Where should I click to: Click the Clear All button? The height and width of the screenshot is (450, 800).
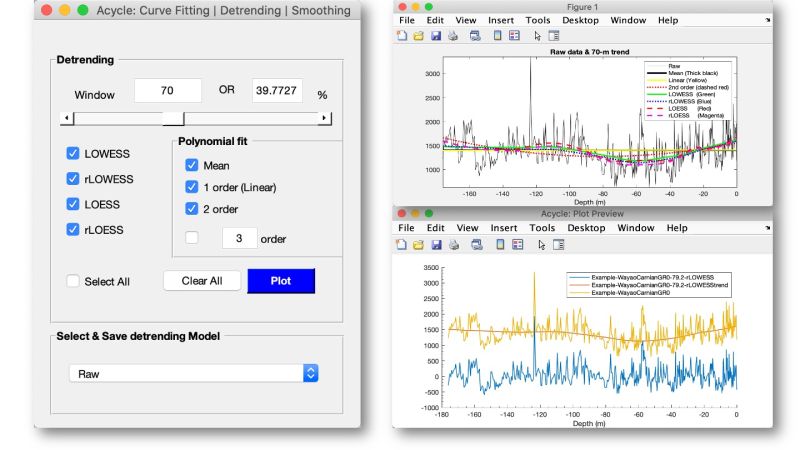[202, 281]
